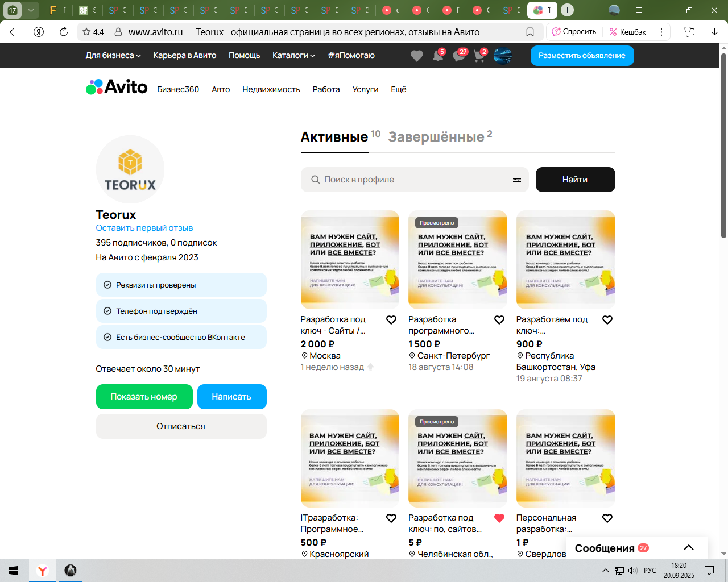728x582 pixels.
Task: Open 'Бизнес360' in the navigation
Action: 178,89
